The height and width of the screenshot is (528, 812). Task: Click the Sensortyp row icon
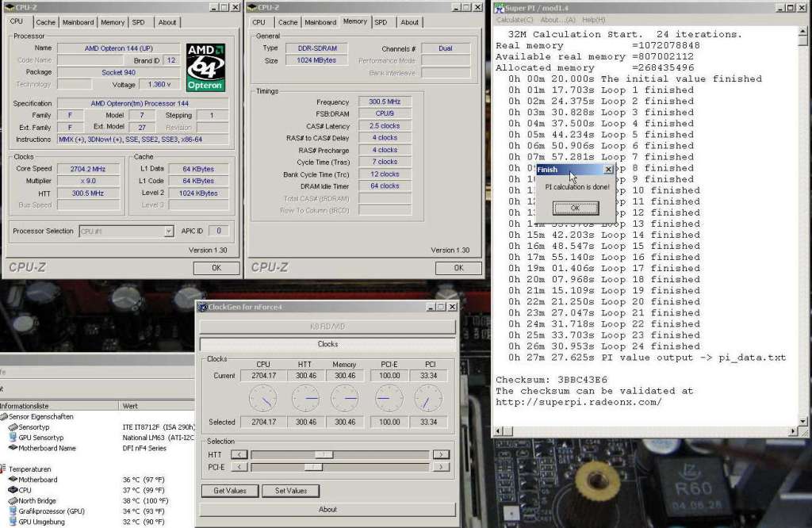[x=13, y=427]
